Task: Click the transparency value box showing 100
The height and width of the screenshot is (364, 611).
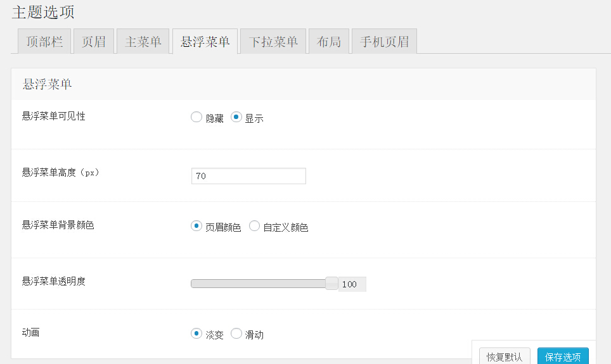Action: 351,284
